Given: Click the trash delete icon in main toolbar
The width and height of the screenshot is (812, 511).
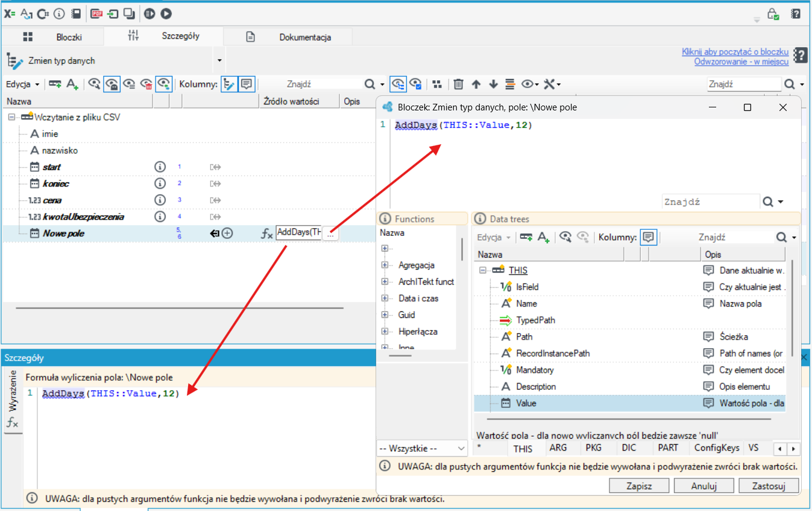Looking at the screenshot, I should 459,84.
